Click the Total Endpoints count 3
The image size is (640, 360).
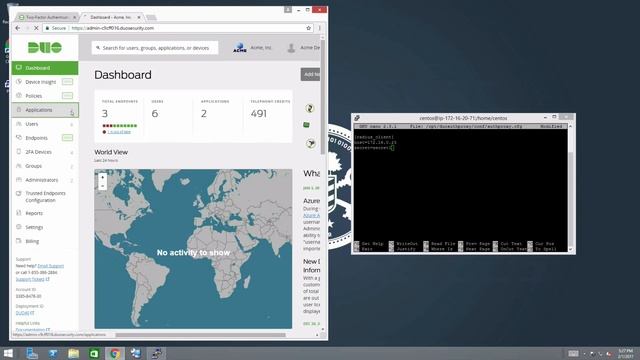(x=105, y=113)
